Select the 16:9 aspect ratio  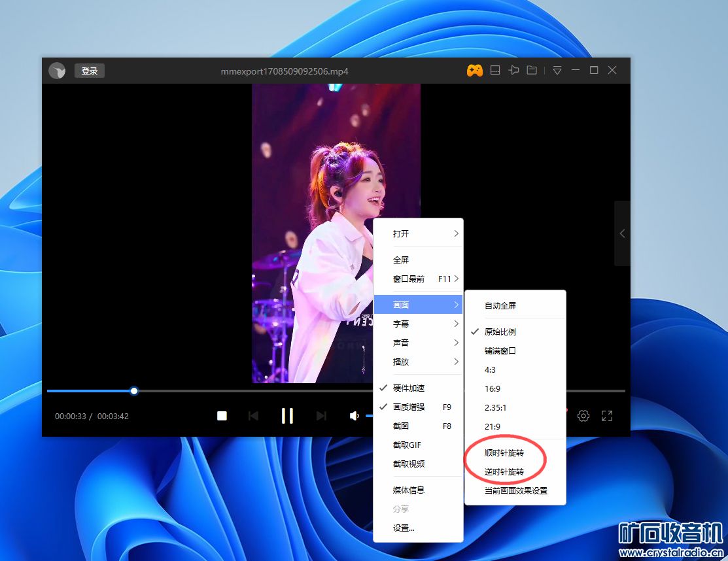[493, 388]
